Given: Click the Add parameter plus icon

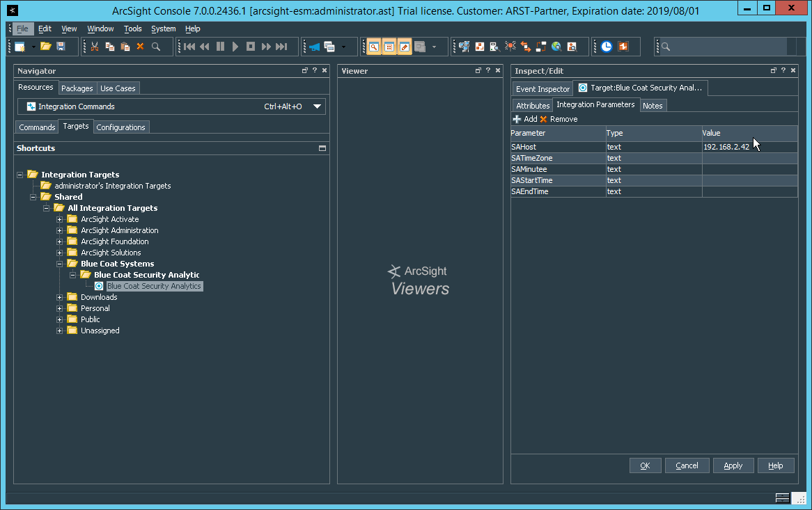Looking at the screenshot, I should tap(517, 119).
